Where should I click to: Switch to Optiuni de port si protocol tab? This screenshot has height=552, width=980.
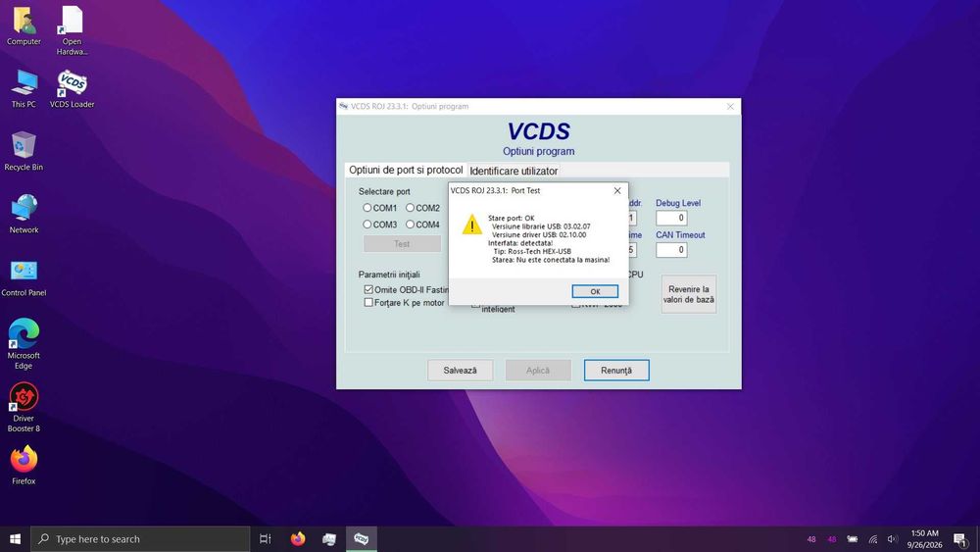tap(406, 170)
